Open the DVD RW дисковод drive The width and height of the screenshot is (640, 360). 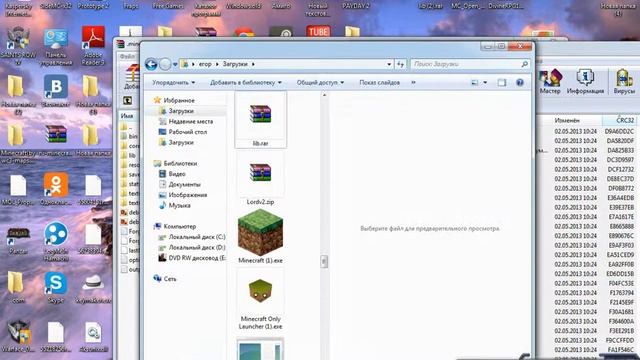[197, 258]
